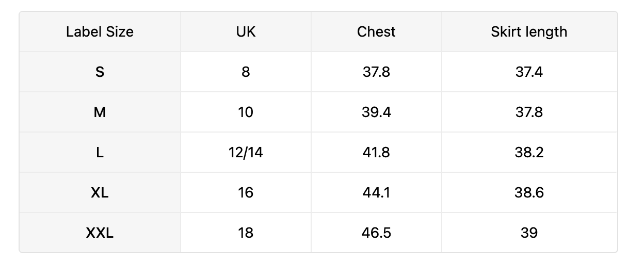Click the Label Size column header
Viewport: 644px width, 263px height.
100,31
